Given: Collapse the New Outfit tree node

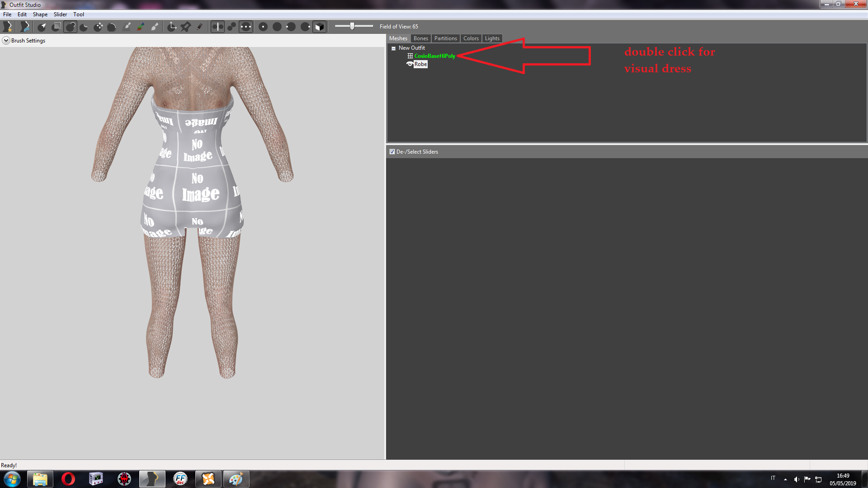Looking at the screenshot, I should coord(393,48).
